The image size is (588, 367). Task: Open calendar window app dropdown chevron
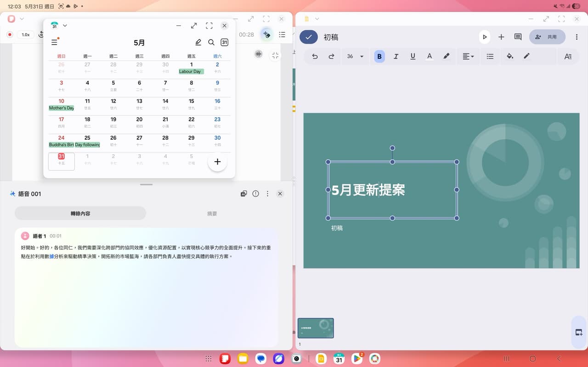point(65,25)
